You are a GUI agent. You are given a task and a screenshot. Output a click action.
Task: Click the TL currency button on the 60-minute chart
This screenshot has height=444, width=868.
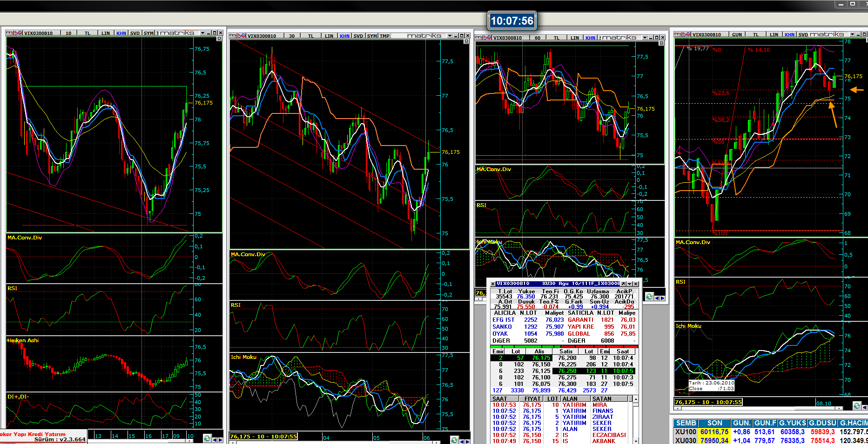click(x=556, y=38)
